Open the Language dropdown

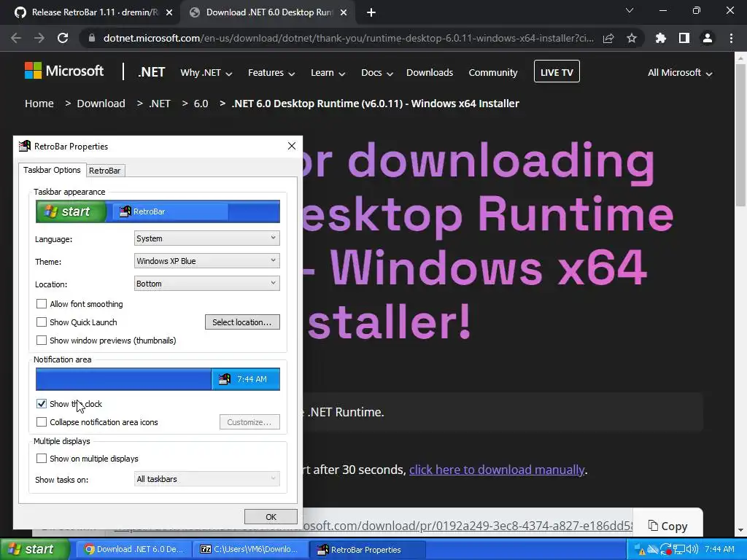coord(206,238)
